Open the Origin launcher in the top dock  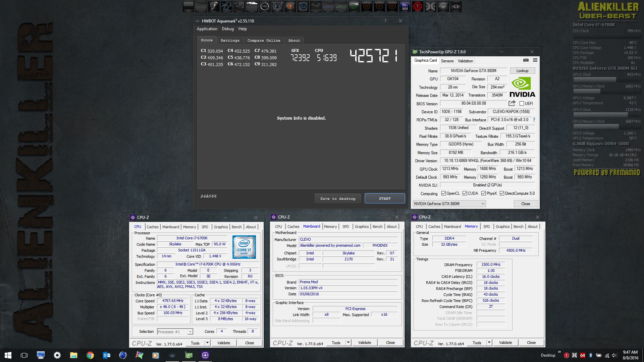coord(290,6)
